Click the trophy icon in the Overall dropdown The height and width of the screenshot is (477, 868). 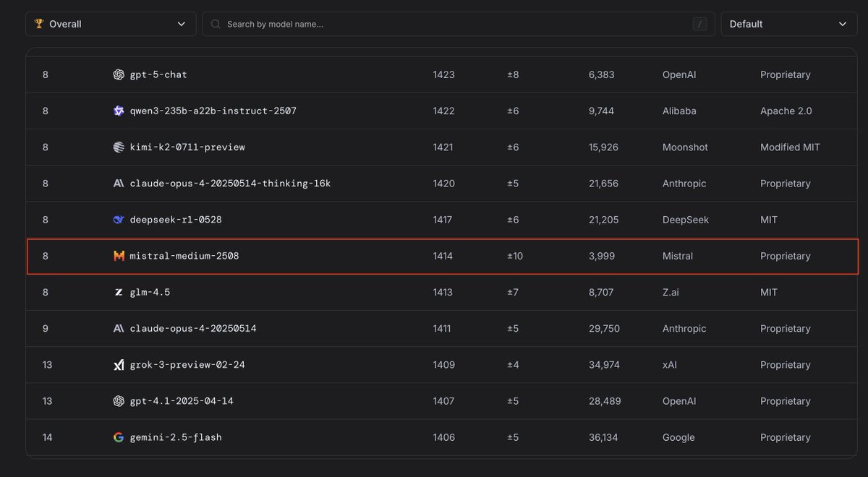click(x=39, y=24)
